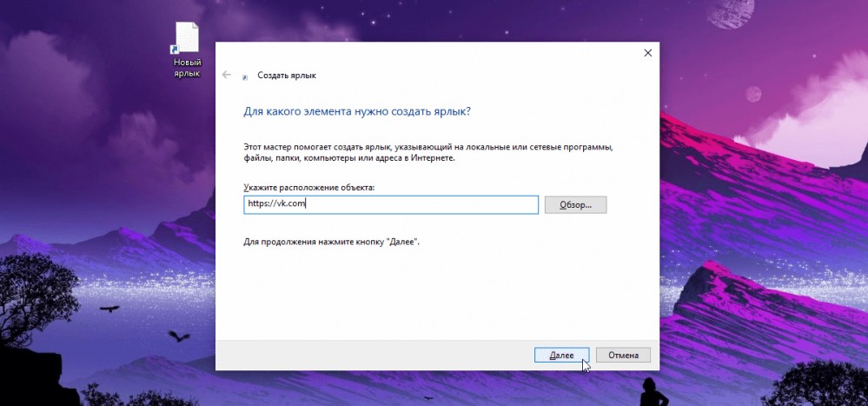Click the Создать ярлык dialog title text
Viewport: 868px width, 406px height.
(287, 76)
